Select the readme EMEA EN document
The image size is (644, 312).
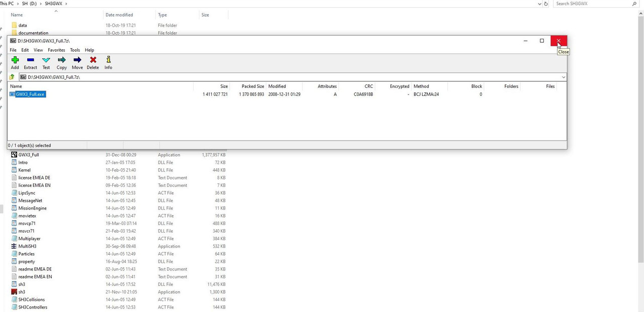click(35, 276)
